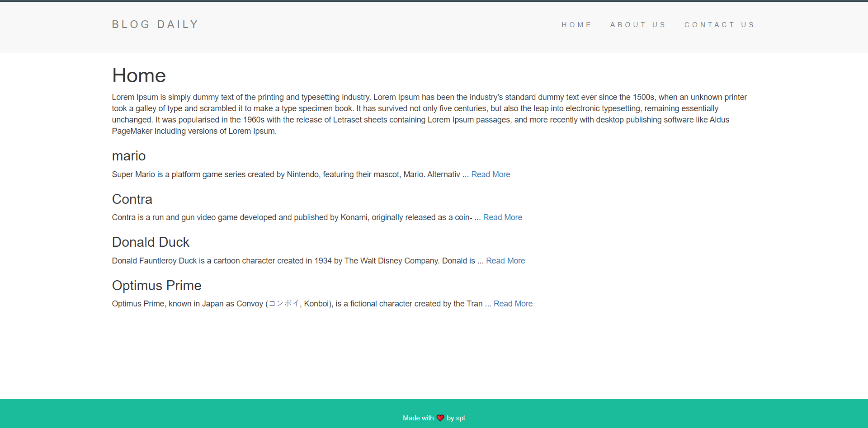Viewport: 868px width, 428px height.
Task: Click the 'by spt' footer credit
Action: [x=456, y=418]
